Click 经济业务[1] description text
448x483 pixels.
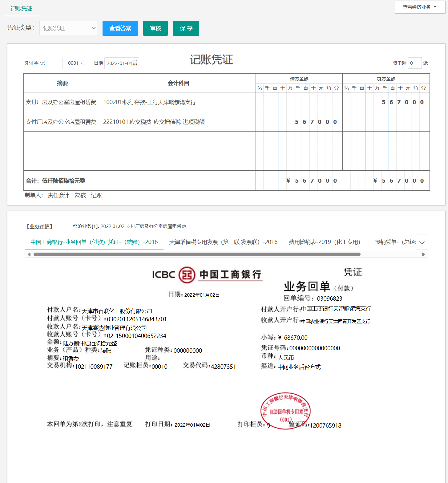click(129, 226)
